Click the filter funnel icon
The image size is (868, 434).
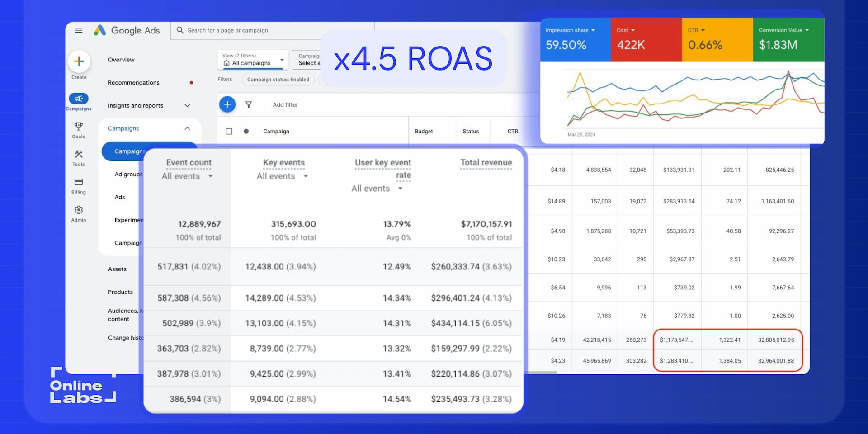pyautogui.click(x=249, y=105)
